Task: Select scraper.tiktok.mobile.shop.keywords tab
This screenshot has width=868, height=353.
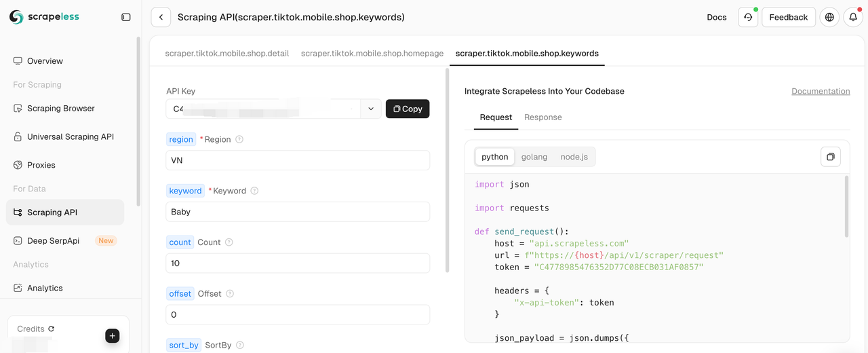Action: click(527, 53)
